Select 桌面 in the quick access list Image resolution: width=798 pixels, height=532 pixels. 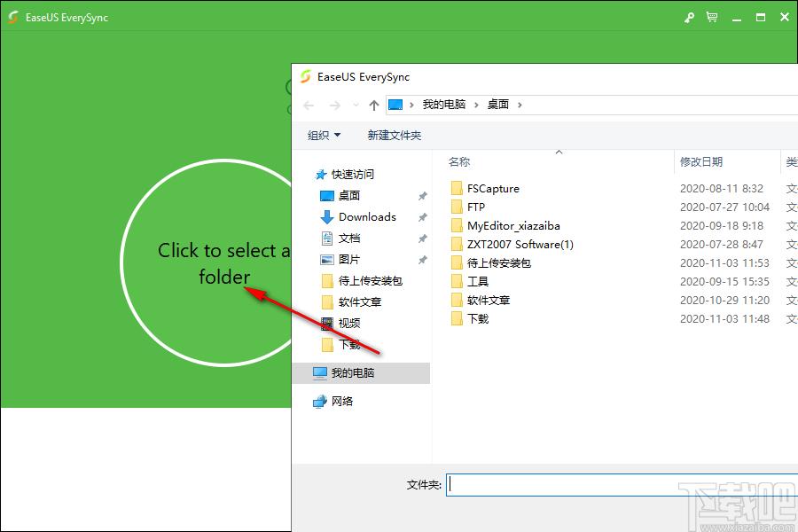point(349,195)
